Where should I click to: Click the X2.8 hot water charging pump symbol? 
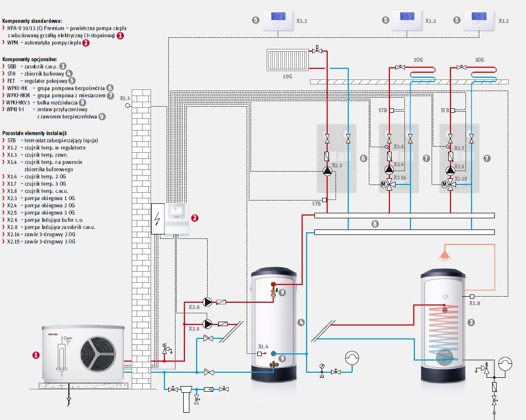tap(208, 324)
